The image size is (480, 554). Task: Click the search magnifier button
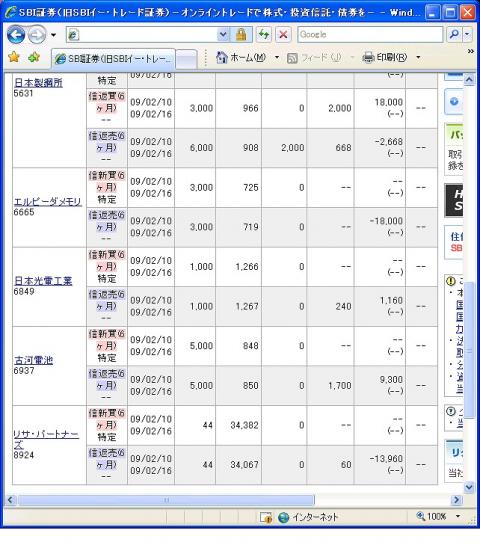point(454,34)
